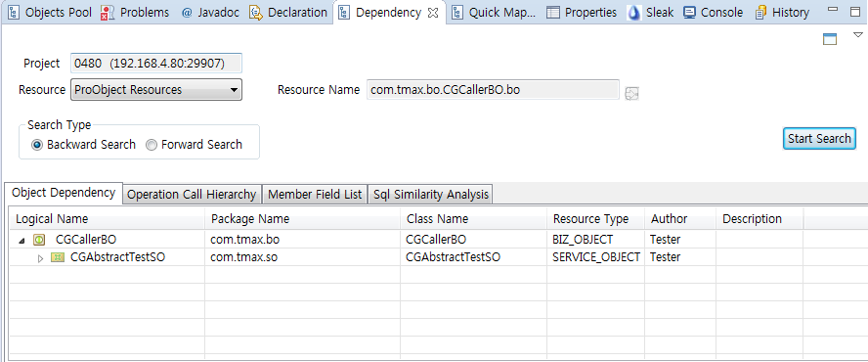
Task: Open Operation Call Hierarchy tab
Action: [192, 195]
